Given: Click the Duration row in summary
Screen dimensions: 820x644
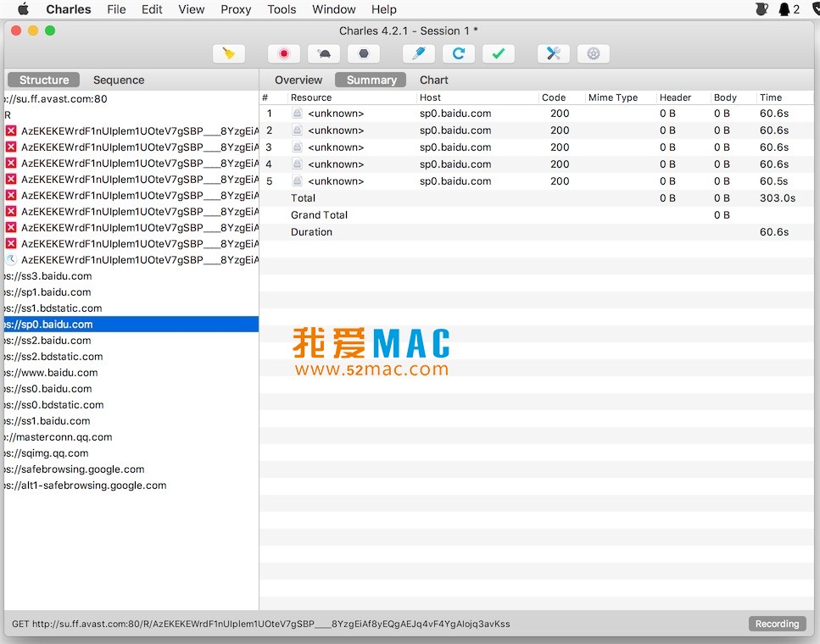Looking at the screenshot, I should tap(537, 232).
